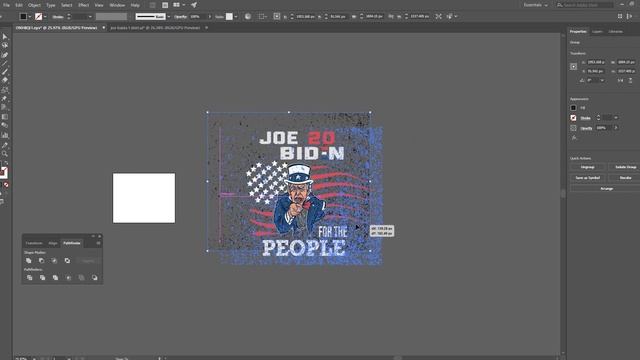Select the Zoom tool magnifier
This screenshot has width=640, height=360.
(x=5, y=154)
